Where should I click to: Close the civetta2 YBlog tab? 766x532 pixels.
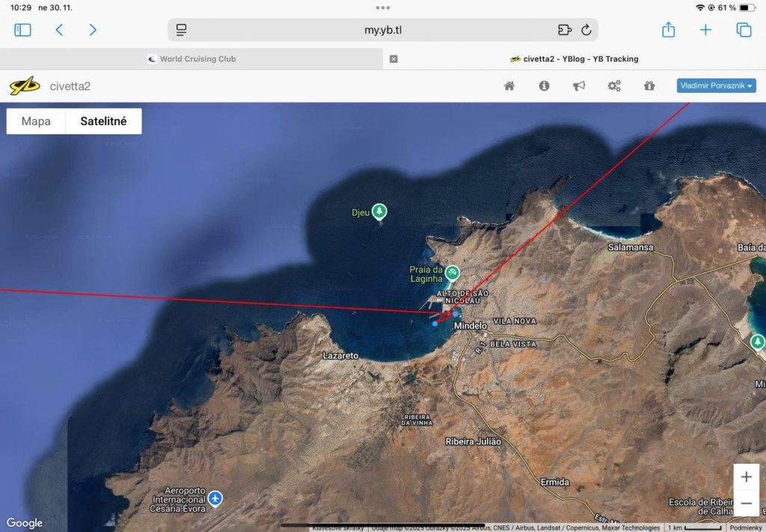pyautogui.click(x=393, y=58)
